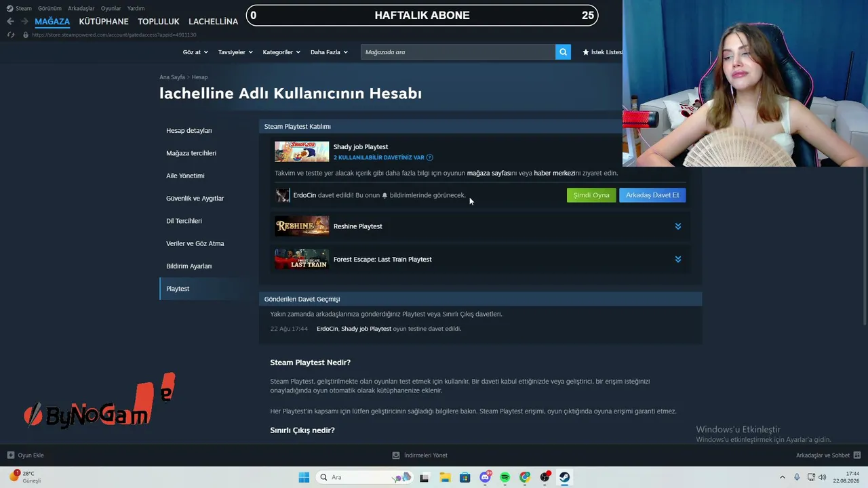Screen dimensions: 868x488
Task: Click the Steam forward navigation arrow
Action: point(24,22)
